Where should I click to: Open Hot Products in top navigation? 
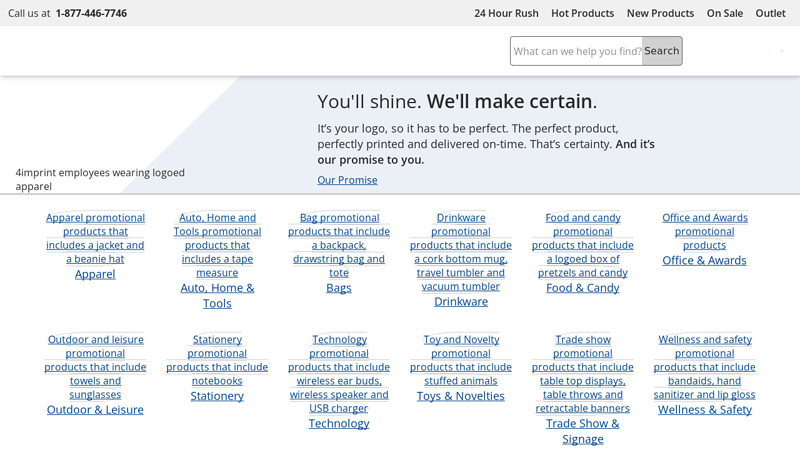[582, 13]
